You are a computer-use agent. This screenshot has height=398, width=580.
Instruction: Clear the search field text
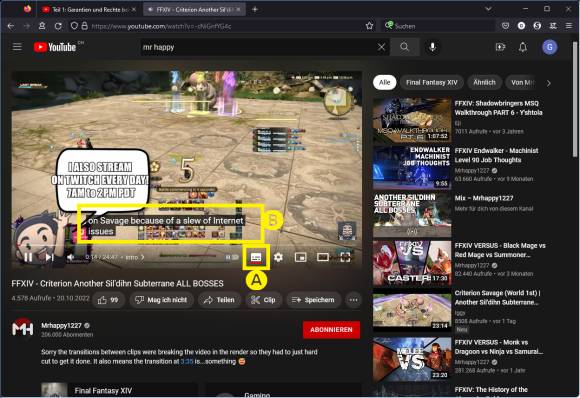tap(381, 47)
